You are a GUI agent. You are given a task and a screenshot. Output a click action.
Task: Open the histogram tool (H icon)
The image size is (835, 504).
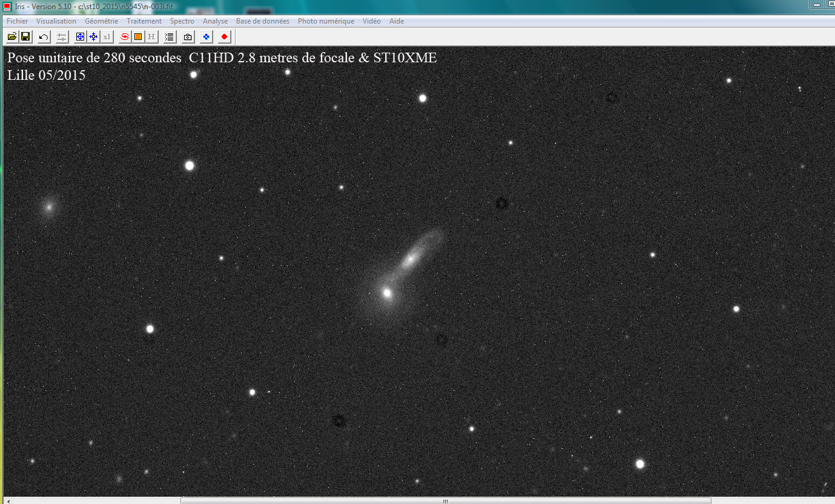click(152, 36)
